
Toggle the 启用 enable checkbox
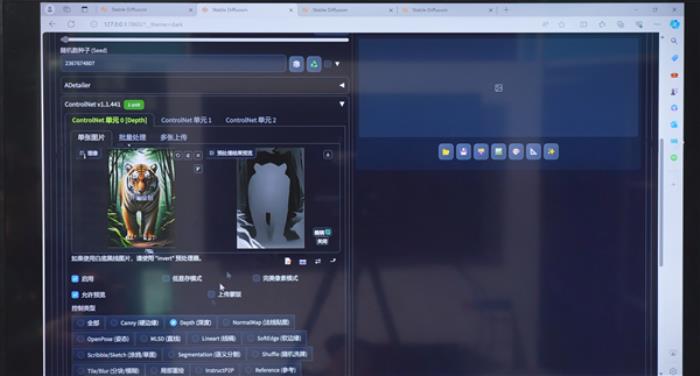pos(75,279)
